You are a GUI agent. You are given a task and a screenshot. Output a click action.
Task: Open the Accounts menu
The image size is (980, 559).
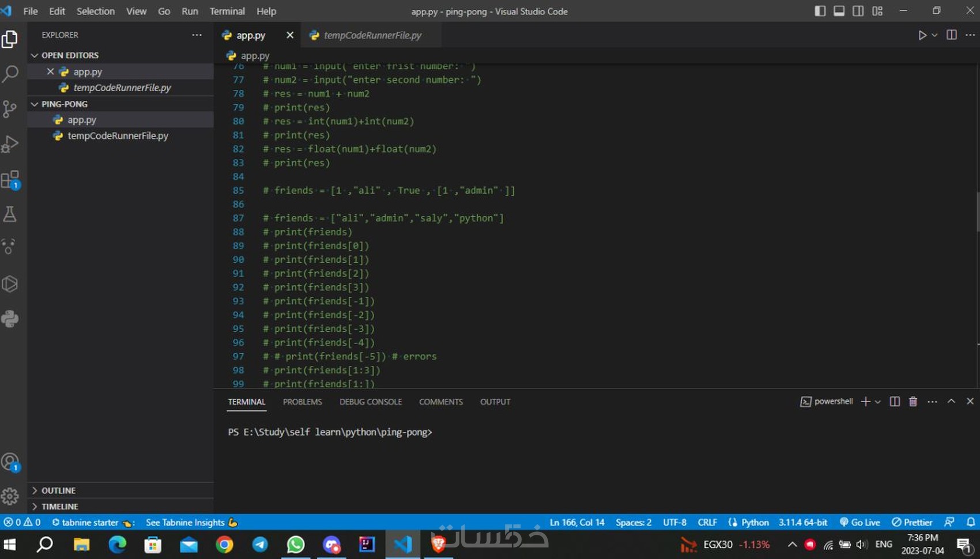tap(10, 462)
